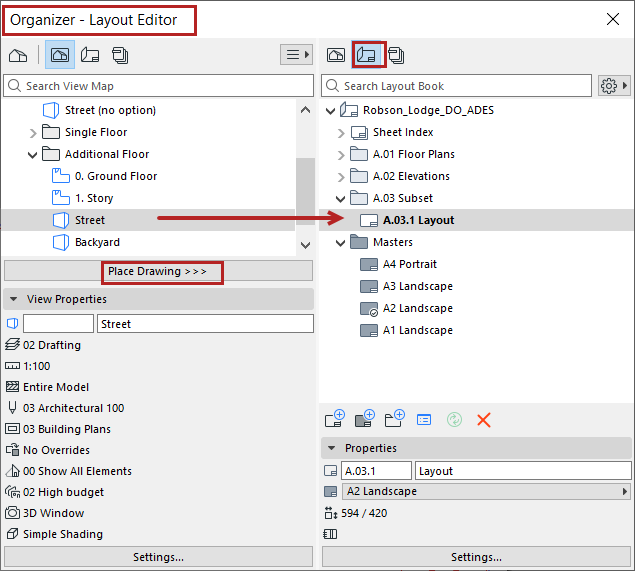The width and height of the screenshot is (635, 571).
Task: Click View Map scrollbar up arrow
Action: [x=306, y=110]
